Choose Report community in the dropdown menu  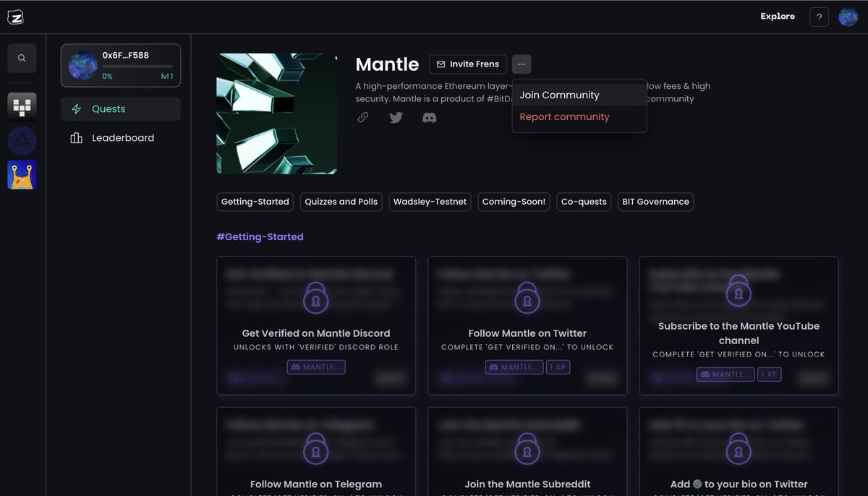579,117
